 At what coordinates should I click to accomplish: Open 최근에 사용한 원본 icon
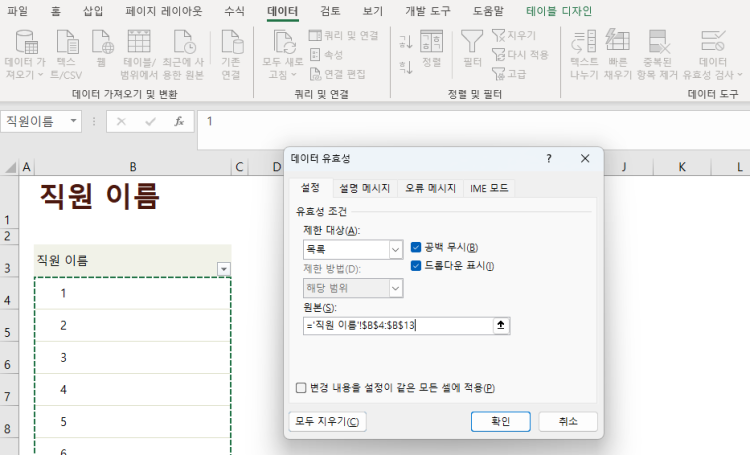point(184,42)
